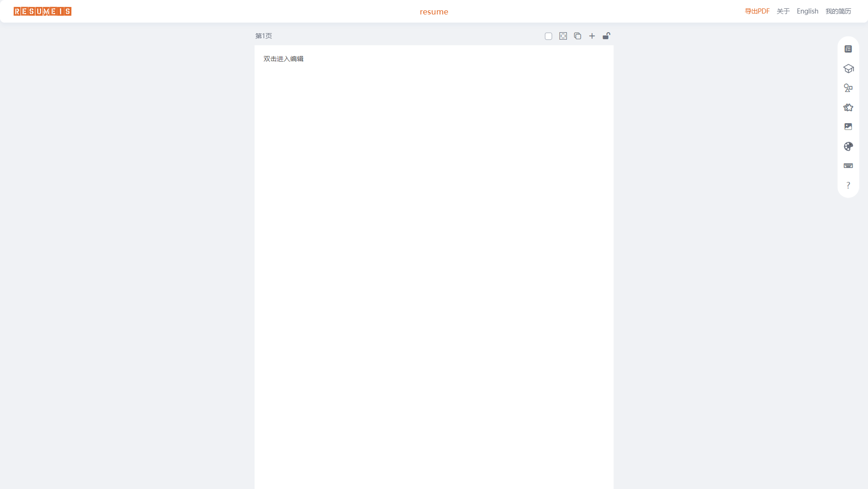Image resolution: width=868 pixels, height=489 pixels.
Task: Tick the page checkbox above the canvas
Action: pyautogui.click(x=548, y=36)
